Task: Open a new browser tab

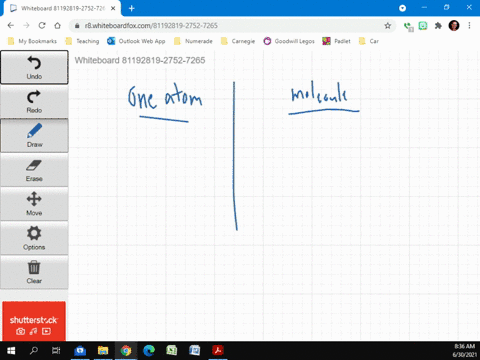Action: pos(132,8)
